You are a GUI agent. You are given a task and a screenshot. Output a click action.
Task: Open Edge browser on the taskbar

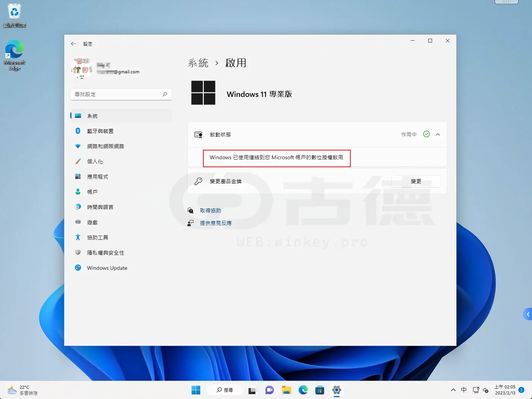[x=303, y=390]
